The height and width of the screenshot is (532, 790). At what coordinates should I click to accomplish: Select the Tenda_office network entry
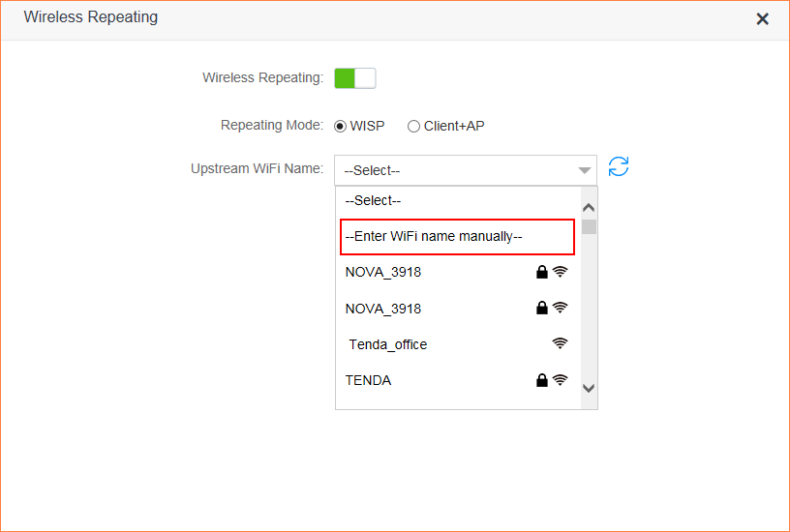coord(388,344)
